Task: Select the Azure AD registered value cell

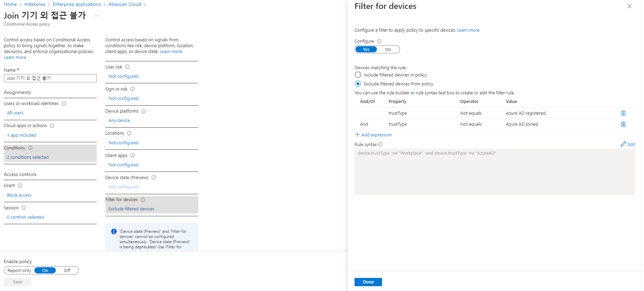Action: click(x=526, y=113)
